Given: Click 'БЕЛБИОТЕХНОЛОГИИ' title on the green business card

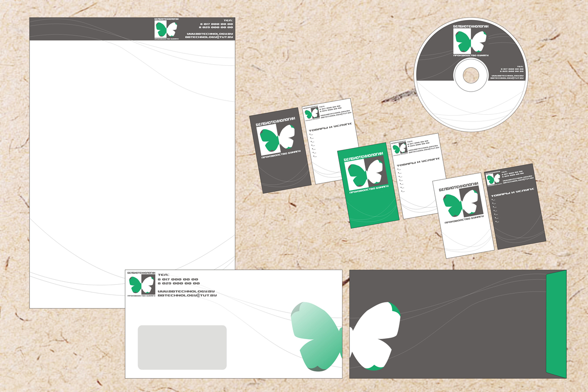Looking at the screenshot, I should 363,157.
